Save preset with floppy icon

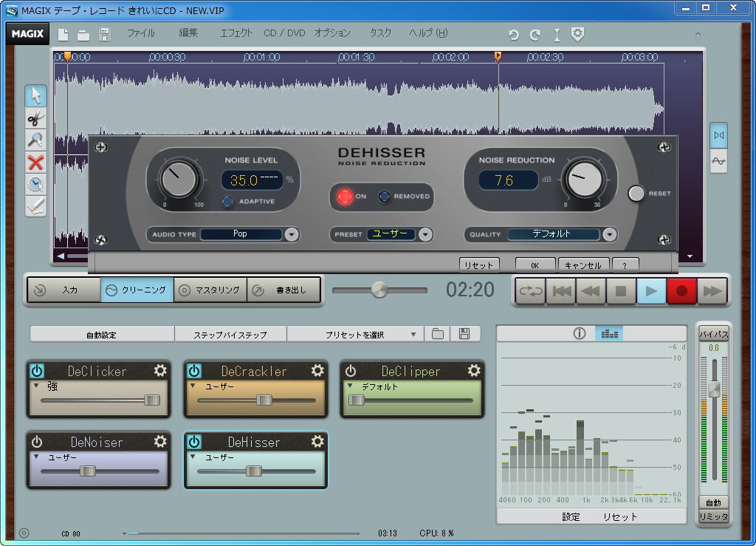[464, 334]
